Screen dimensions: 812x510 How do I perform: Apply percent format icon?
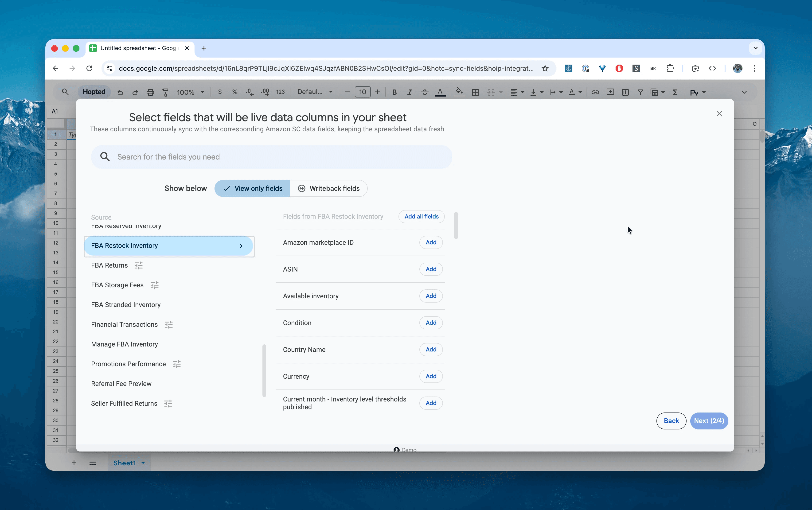coord(235,92)
